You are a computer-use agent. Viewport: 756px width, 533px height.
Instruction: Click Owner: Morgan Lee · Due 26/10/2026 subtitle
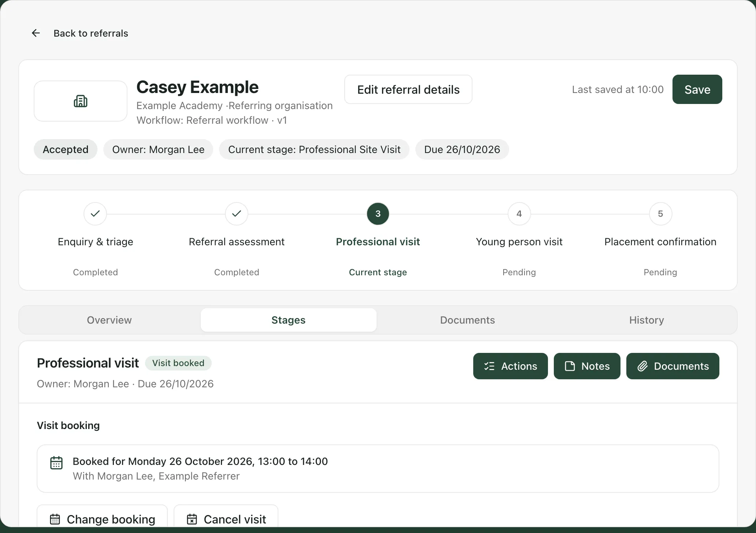125,384
